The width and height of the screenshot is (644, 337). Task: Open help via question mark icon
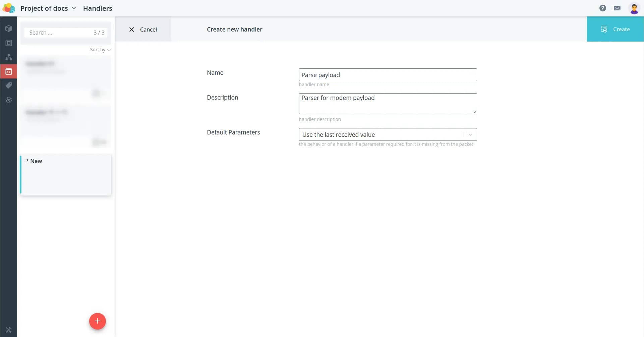[602, 8]
